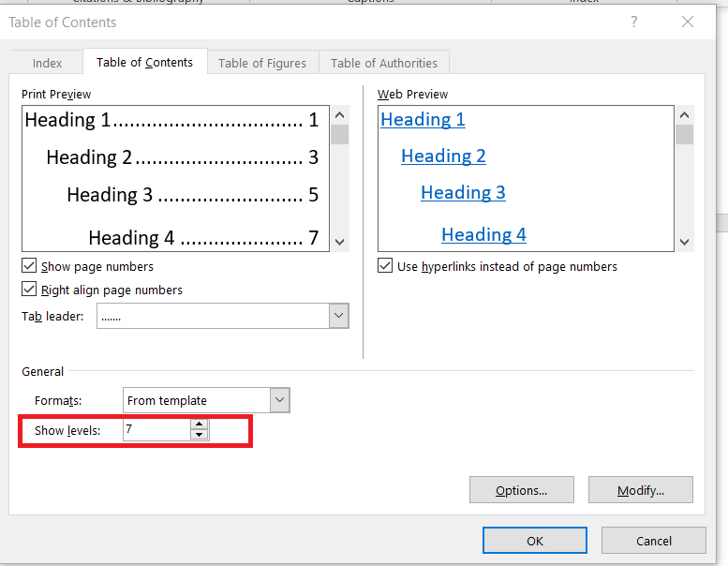Open the Formats dropdown arrow

tap(279, 400)
